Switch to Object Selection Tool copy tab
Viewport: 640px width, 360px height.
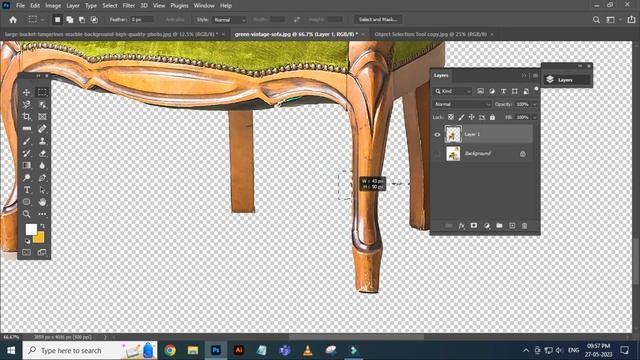pos(431,34)
